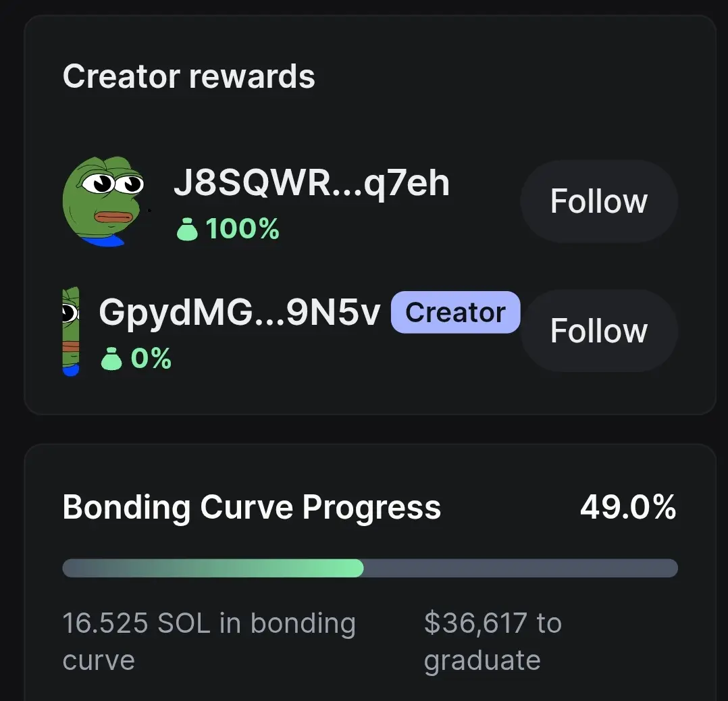This screenshot has width=728, height=701.
Task: Click the Bonding Curve Progress heading
Action: coord(251,507)
